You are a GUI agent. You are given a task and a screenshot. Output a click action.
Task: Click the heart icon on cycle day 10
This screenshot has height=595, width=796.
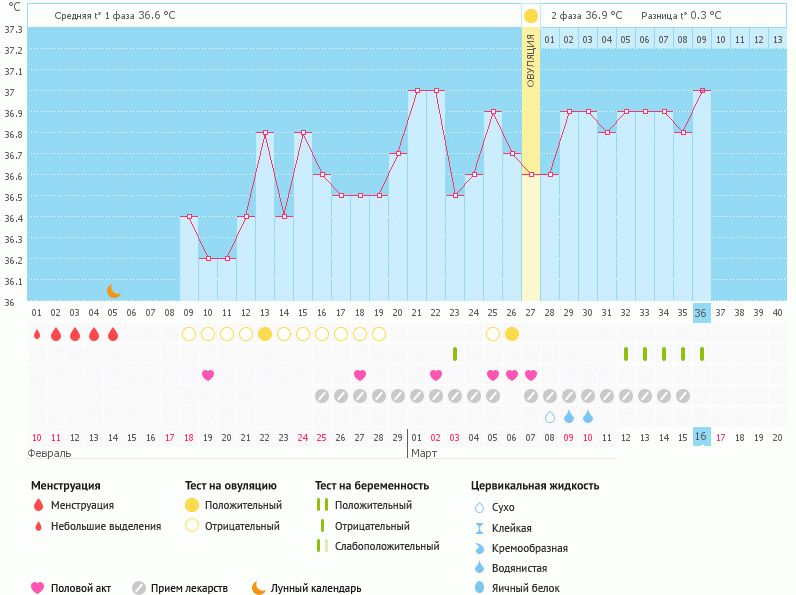tap(208, 375)
